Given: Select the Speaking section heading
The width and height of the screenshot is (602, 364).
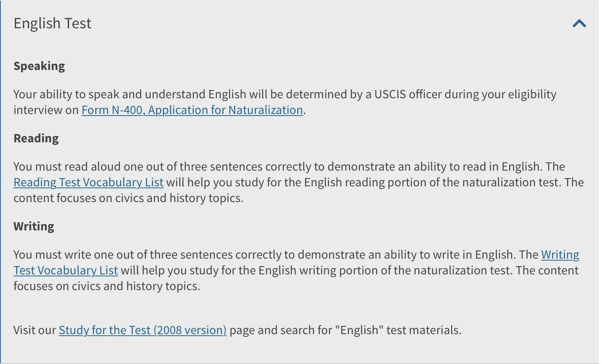Looking at the screenshot, I should click(x=39, y=66).
